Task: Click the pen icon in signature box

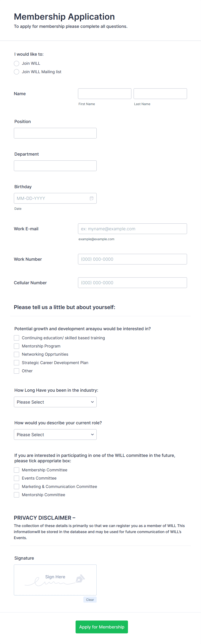Action: [x=80, y=579]
